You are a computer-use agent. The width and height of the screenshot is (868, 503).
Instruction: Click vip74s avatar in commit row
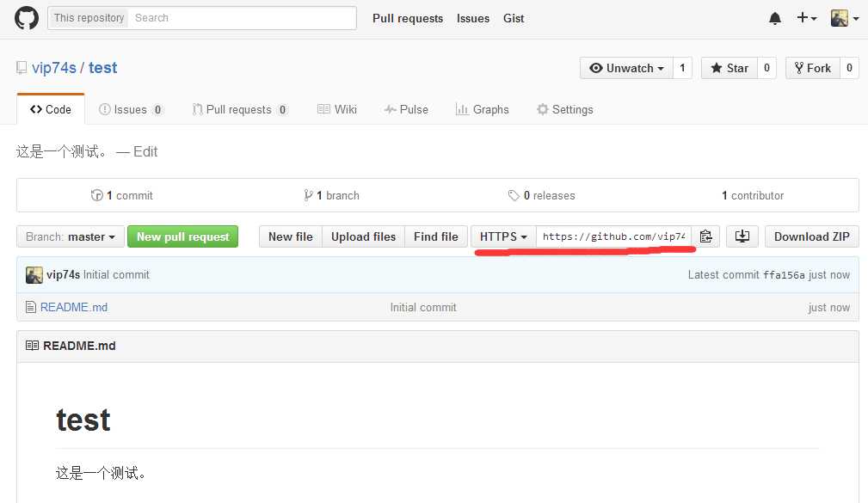(x=34, y=274)
